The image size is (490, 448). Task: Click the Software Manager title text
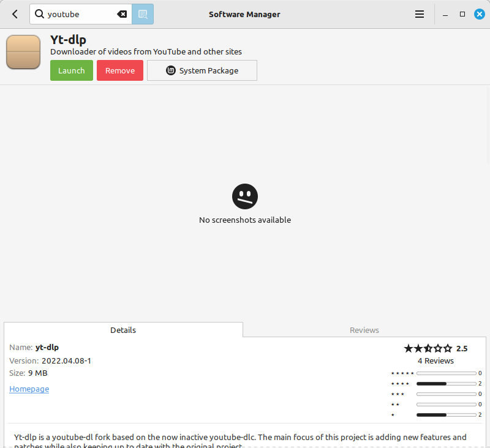click(x=244, y=14)
